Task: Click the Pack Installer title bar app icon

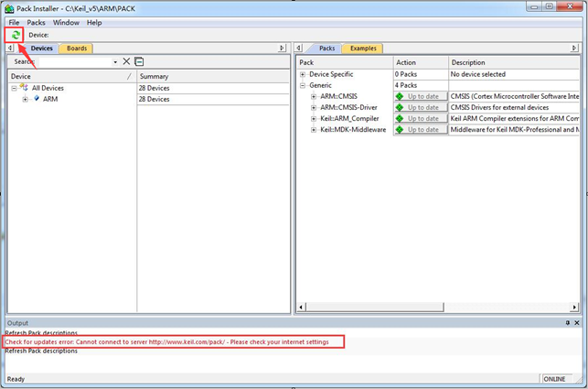Action: coord(9,8)
